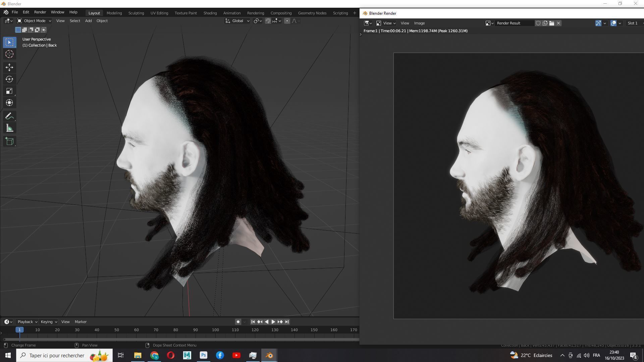Viewport: 644px width, 362px height.
Task: Click Windows taskbar search box
Action: [x=64, y=355]
